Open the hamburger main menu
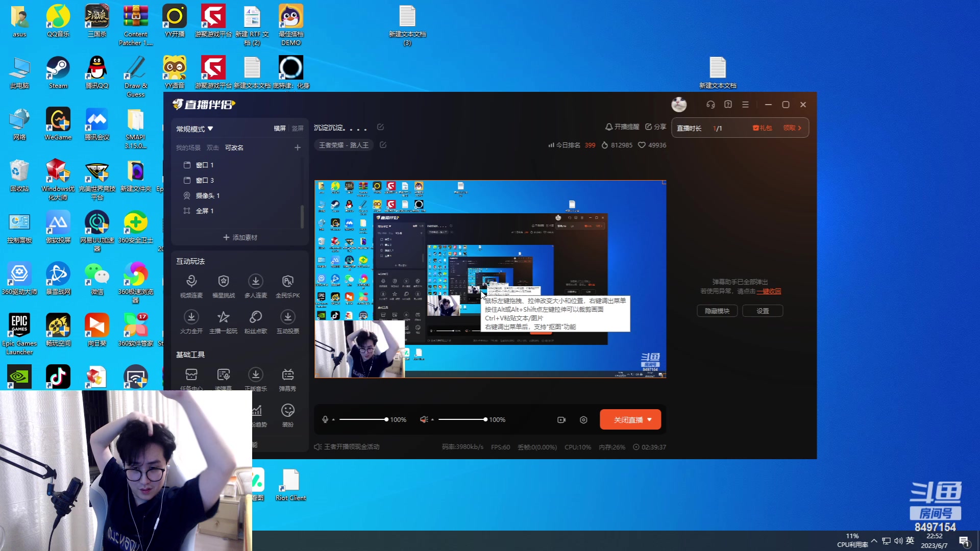The width and height of the screenshot is (980, 551). pos(745,105)
